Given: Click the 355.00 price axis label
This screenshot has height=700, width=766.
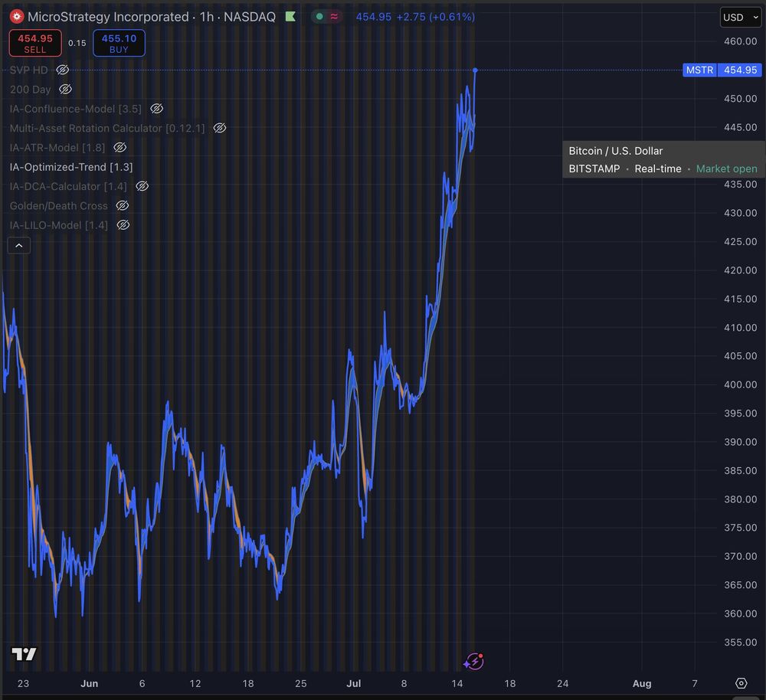Looking at the screenshot, I should (x=740, y=642).
